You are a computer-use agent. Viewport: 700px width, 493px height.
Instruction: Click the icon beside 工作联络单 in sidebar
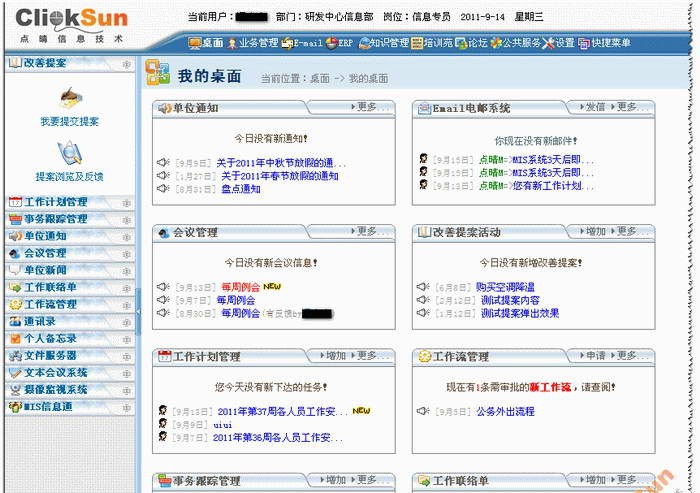15,287
